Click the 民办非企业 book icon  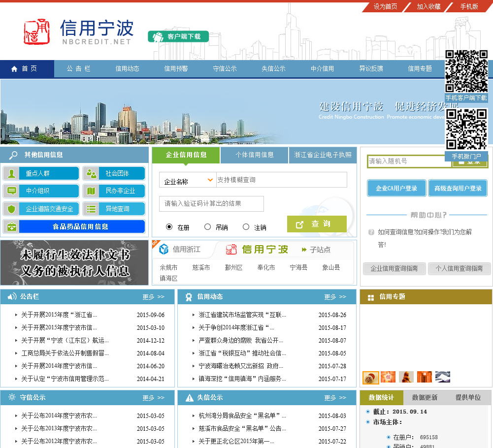point(91,191)
